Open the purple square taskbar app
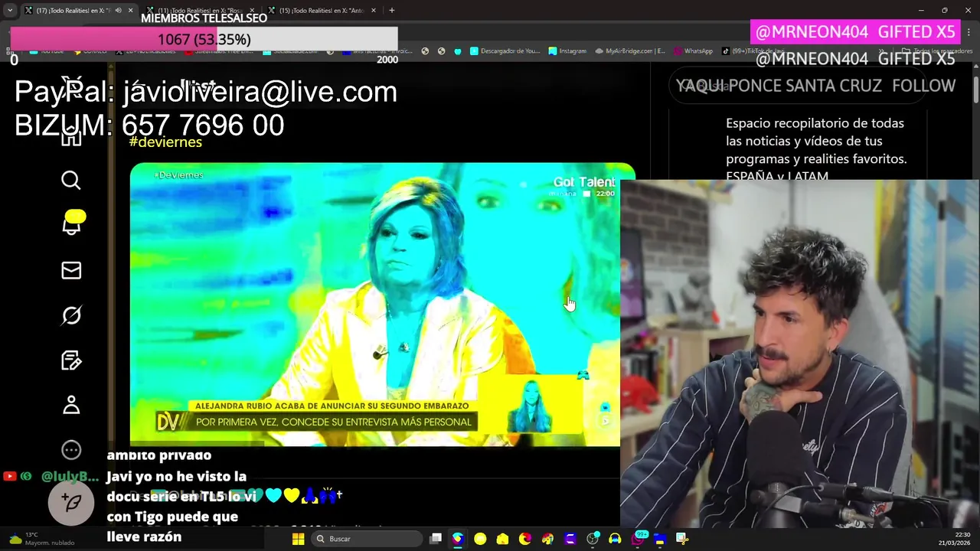The width and height of the screenshot is (980, 551). (x=570, y=539)
